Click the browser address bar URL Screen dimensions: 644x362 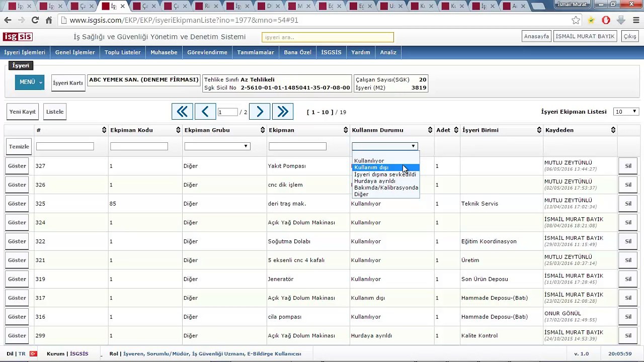pos(184,20)
